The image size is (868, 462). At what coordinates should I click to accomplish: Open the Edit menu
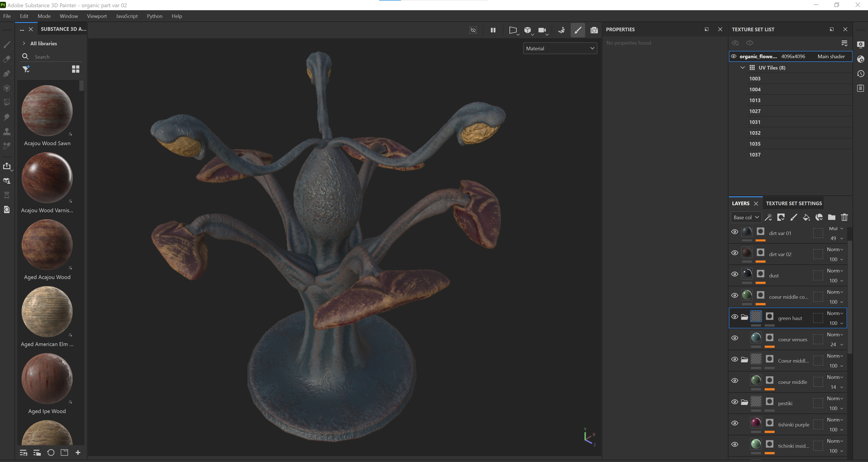[x=24, y=16]
